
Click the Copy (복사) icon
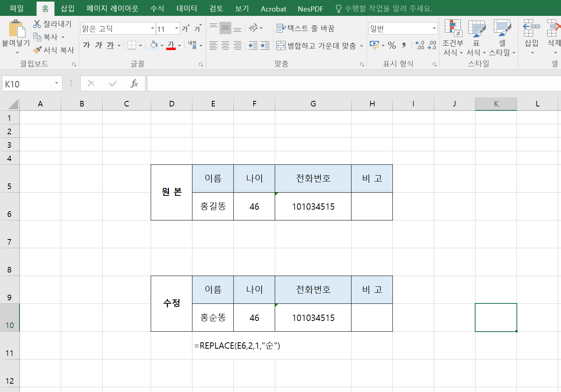tap(37, 37)
